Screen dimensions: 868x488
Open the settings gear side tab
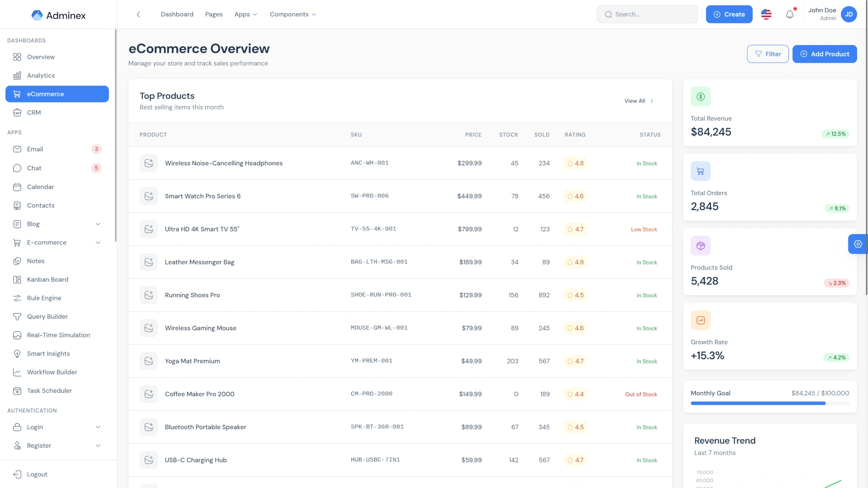tap(858, 244)
